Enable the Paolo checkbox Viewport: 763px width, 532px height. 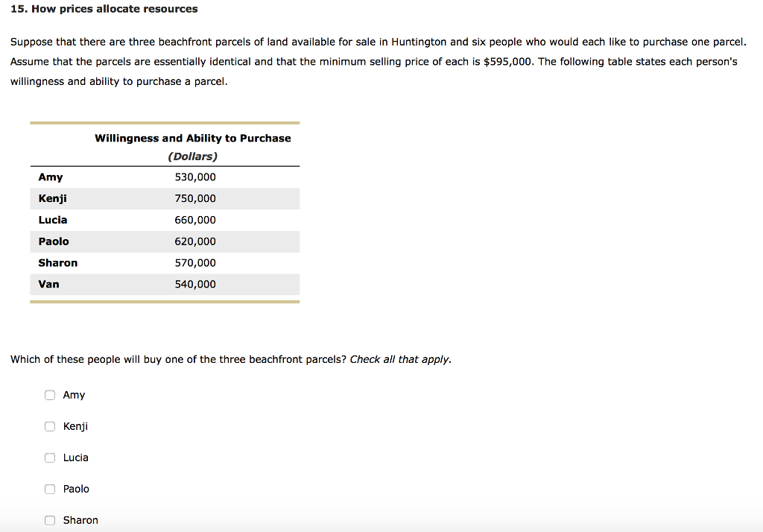(x=50, y=489)
